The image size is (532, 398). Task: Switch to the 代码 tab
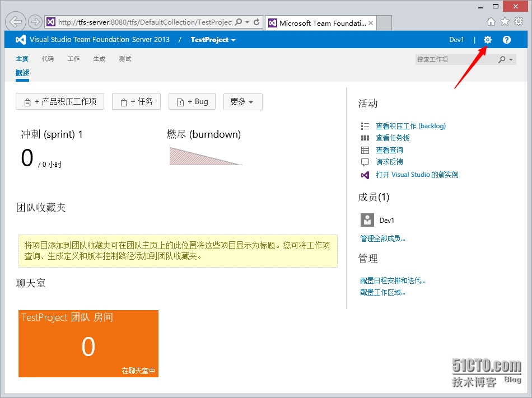click(48, 59)
